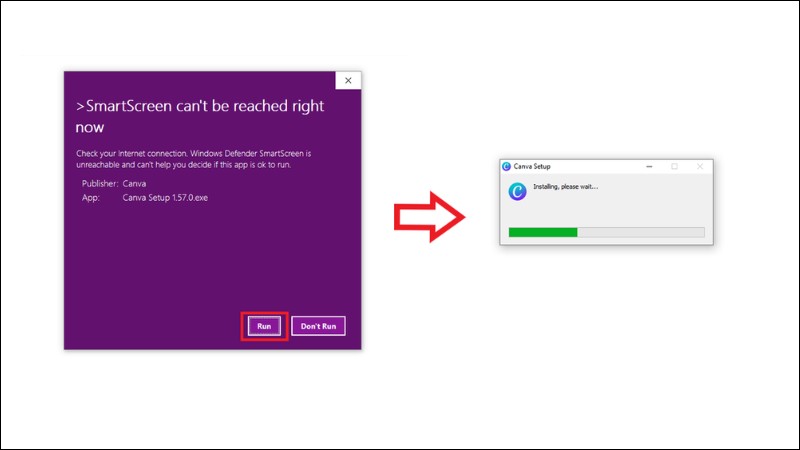Click the 'Publisher:' label

coord(100,183)
